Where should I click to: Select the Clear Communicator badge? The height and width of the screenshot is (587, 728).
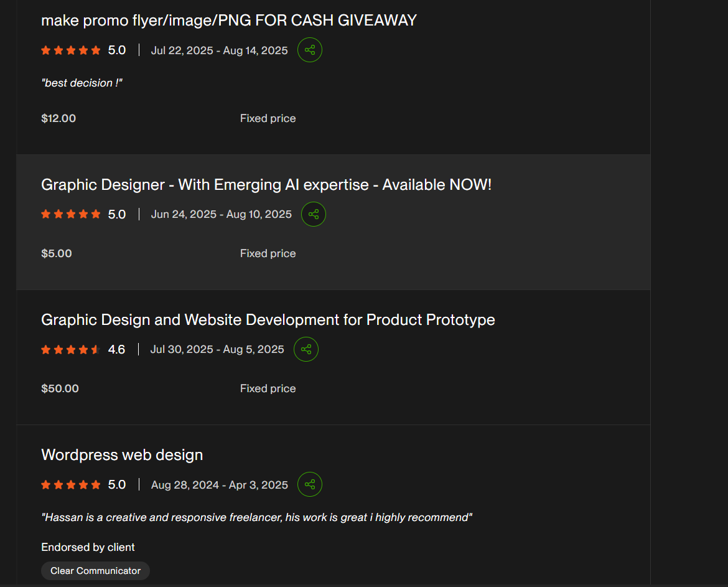tap(95, 571)
